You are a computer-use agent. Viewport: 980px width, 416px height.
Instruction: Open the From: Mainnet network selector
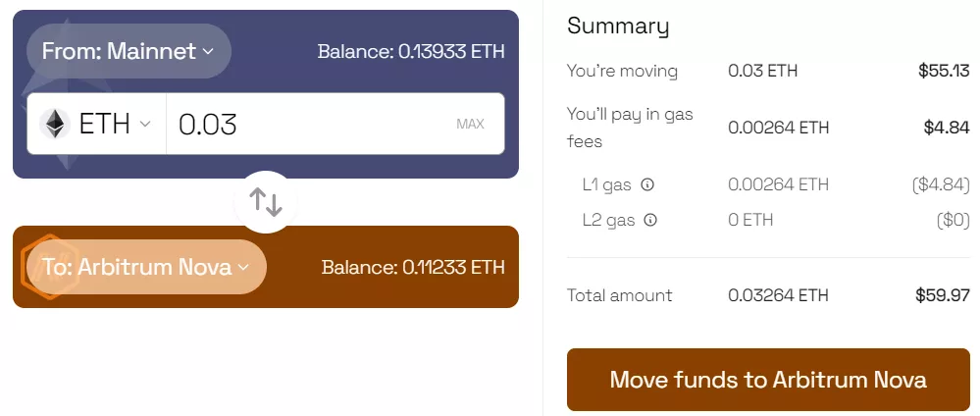(x=129, y=51)
